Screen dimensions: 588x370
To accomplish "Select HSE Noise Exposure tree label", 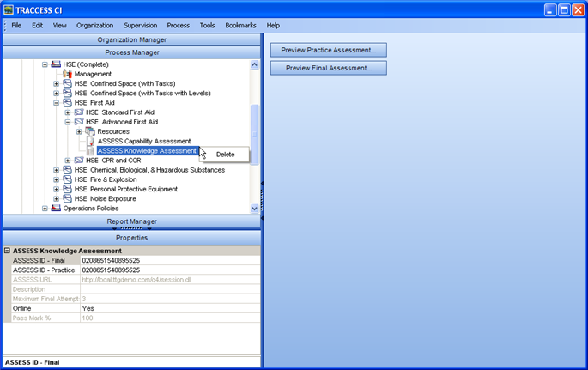I will (x=105, y=198).
